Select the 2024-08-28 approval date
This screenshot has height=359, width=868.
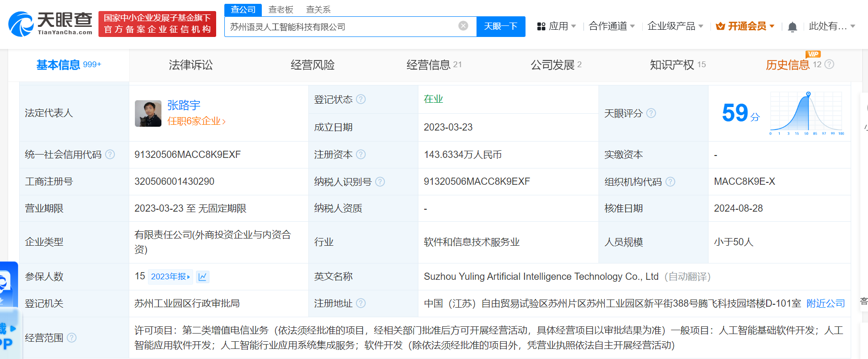coord(738,208)
